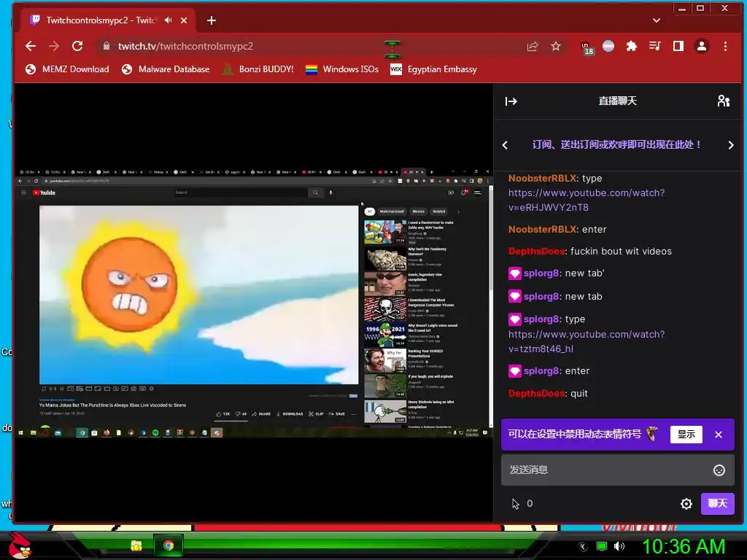Click the right chevron in subscription banner
Image resolution: width=747 pixels, height=560 pixels.
(x=731, y=145)
